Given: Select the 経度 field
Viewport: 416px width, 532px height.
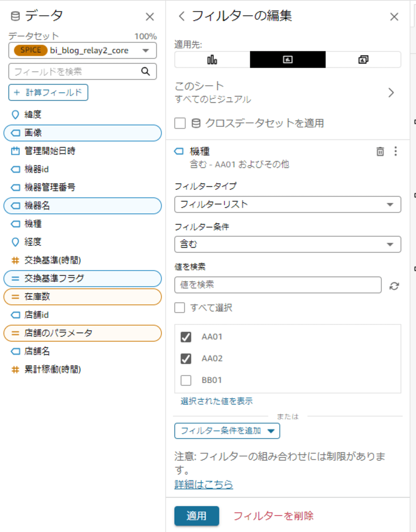Looking at the screenshot, I should [83, 242].
